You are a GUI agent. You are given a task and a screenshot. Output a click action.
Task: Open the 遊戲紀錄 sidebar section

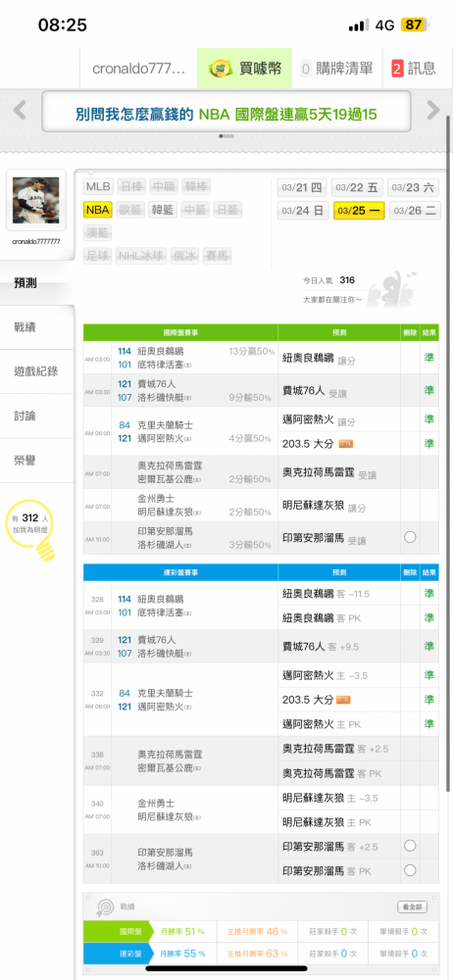(37, 371)
